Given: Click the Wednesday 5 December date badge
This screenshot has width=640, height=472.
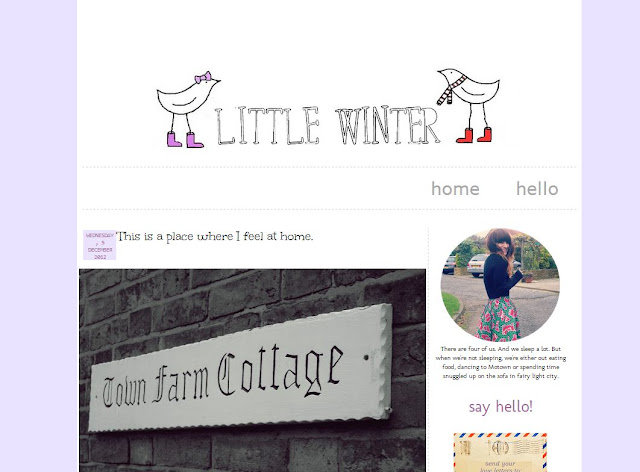Looking at the screenshot, I should (x=100, y=245).
